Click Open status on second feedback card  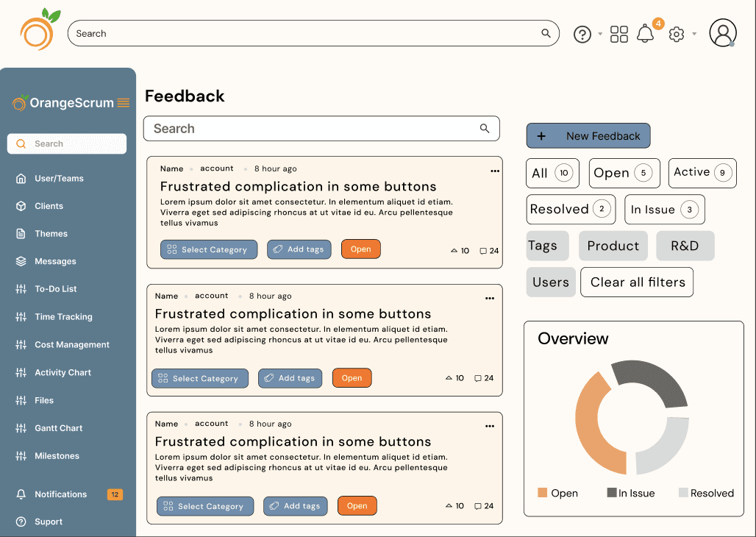(352, 378)
